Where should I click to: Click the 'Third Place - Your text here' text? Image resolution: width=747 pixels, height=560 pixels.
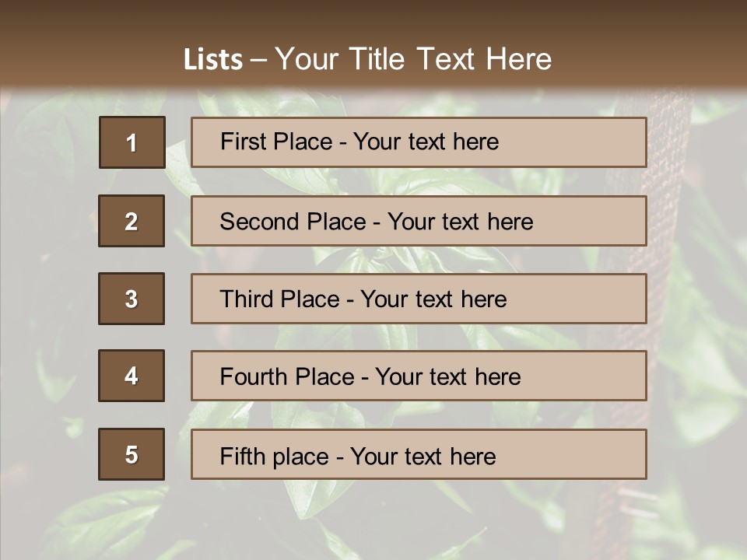(x=363, y=299)
